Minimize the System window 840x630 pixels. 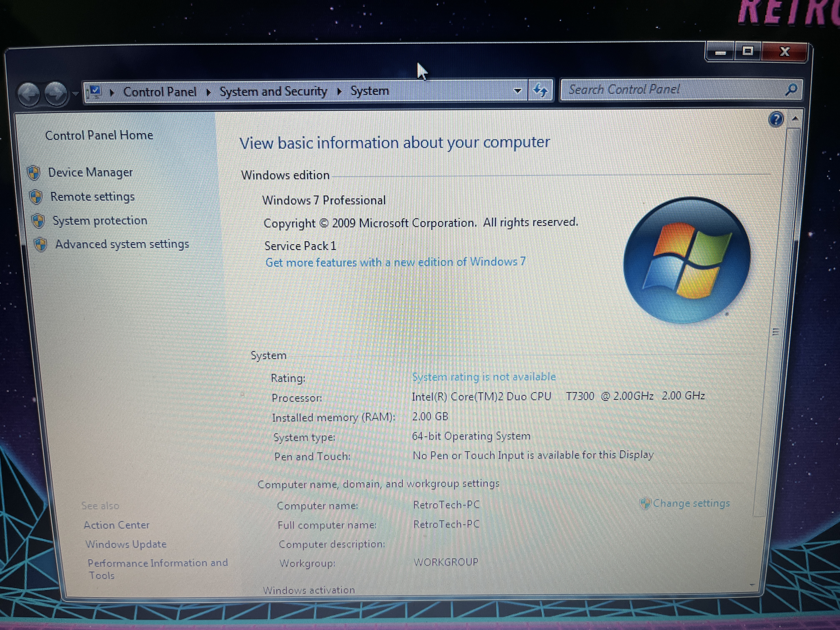point(720,53)
